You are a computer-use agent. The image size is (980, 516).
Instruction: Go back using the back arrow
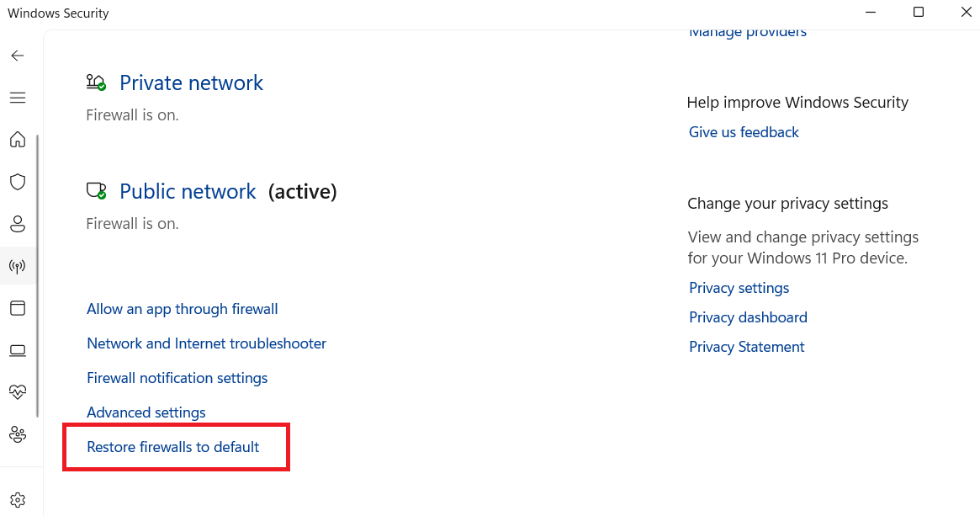click(x=18, y=56)
